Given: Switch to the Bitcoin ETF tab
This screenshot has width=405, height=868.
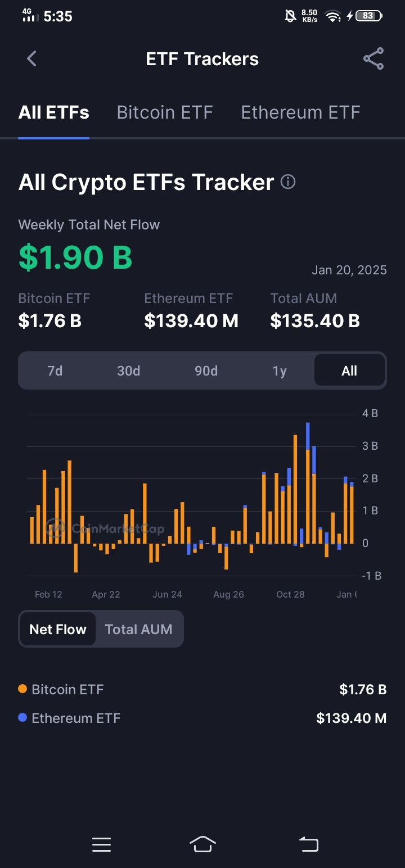Looking at the screenshot, I should (x=165, y=112).
